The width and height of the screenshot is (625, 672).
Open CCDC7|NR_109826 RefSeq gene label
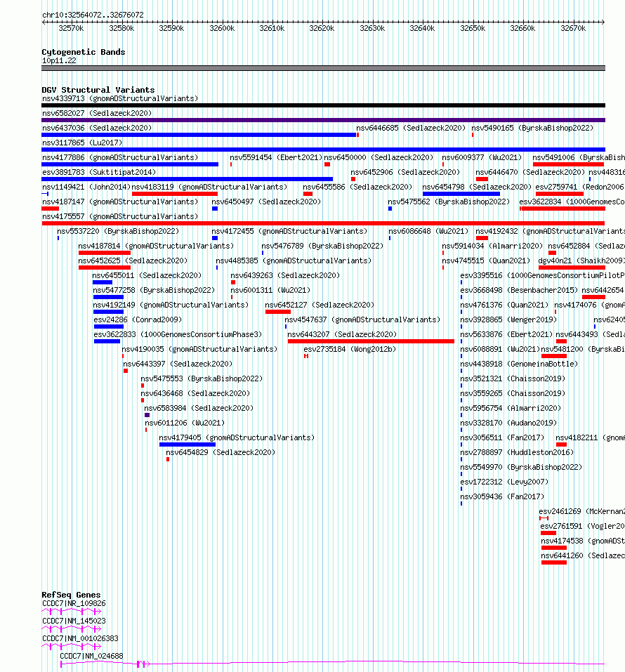coord(74,603)
